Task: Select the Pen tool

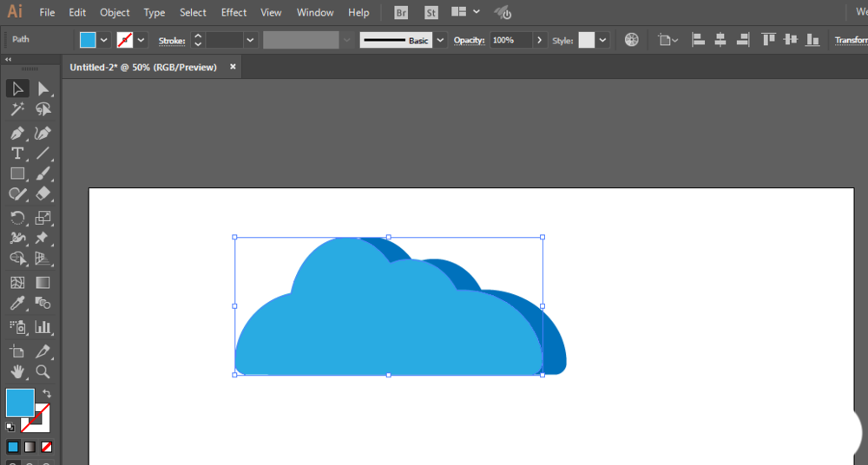Action: pyautogui.click(x=17, y=133)
